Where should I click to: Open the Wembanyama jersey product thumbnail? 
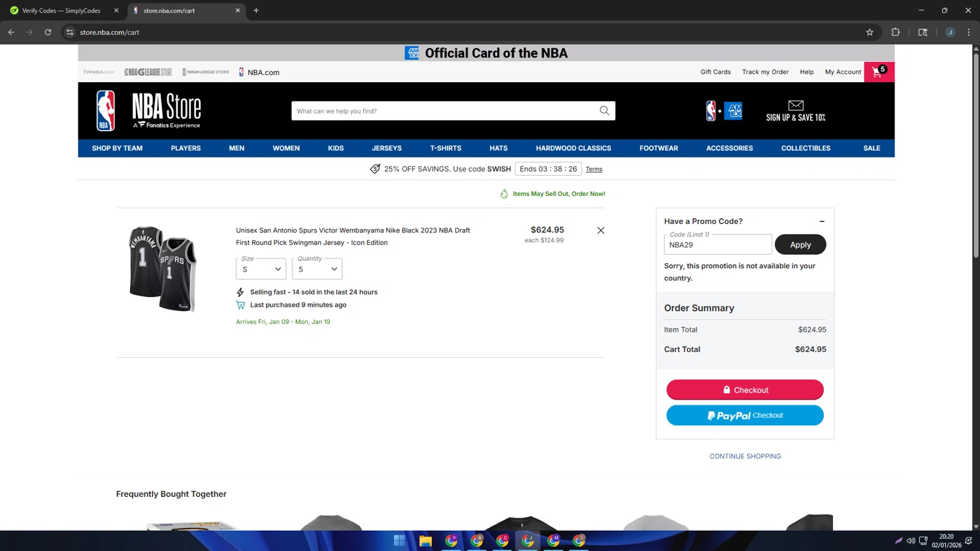click(x=163, y=269)
